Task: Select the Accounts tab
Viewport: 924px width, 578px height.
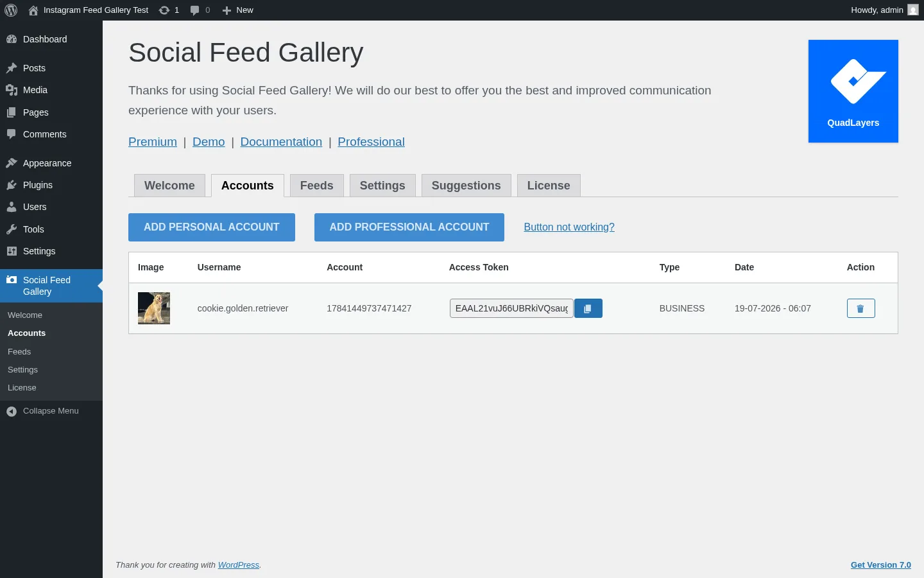Action: pyautogui.click(x=248, y=186)
